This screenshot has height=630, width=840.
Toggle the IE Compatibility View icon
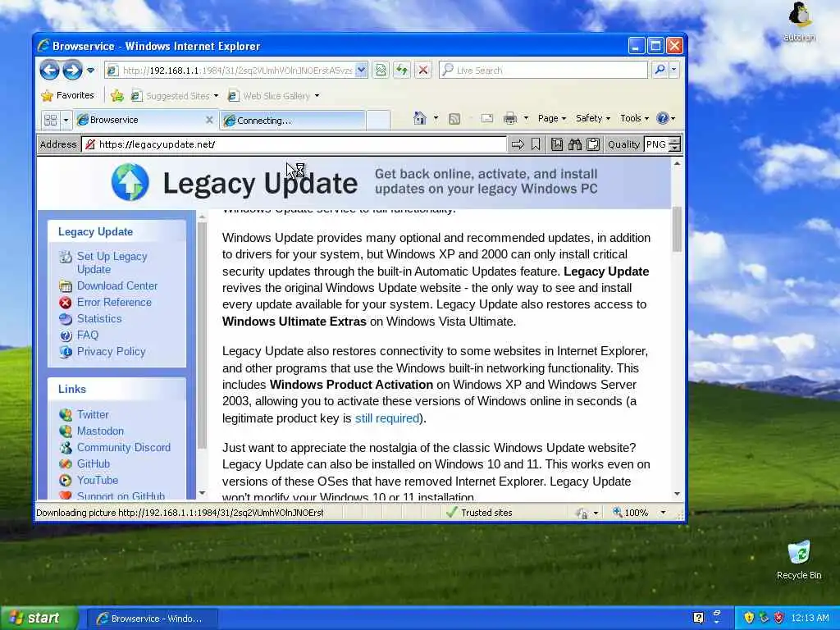(x=381, y=71)
